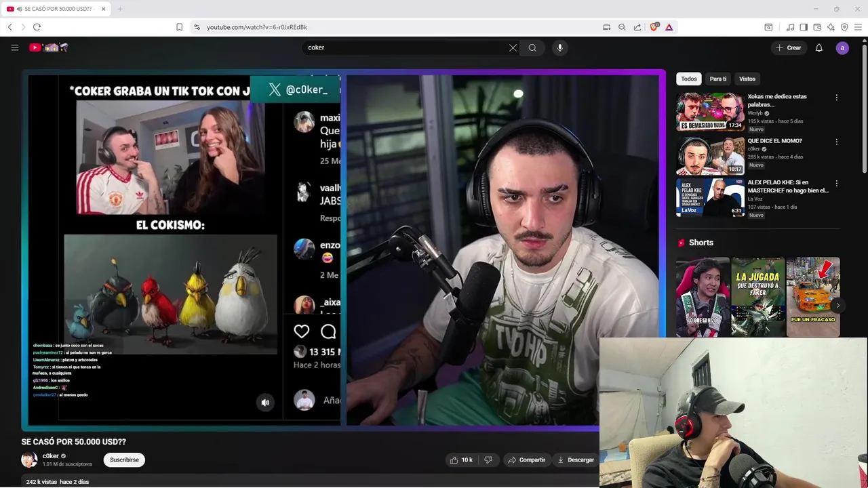Screen dimensions: 868x488
Task: Close the SE CASÓ POR 50.000 USD tab
Action: coord(103,9)
